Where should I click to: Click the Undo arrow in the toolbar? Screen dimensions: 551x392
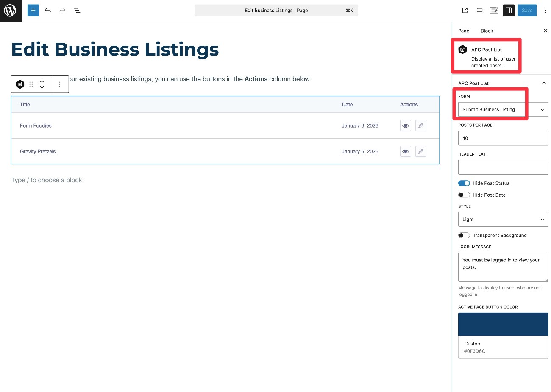pyautogui.click(x=47, y=10)
